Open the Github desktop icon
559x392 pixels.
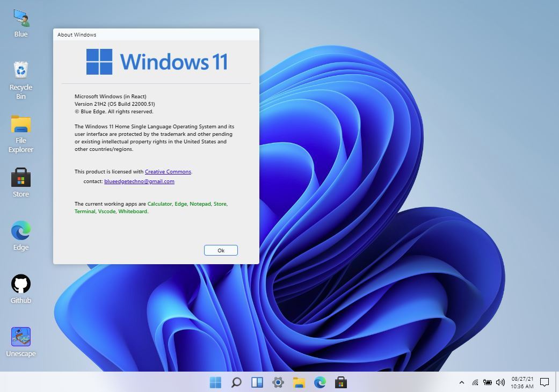tap(21, 289)
